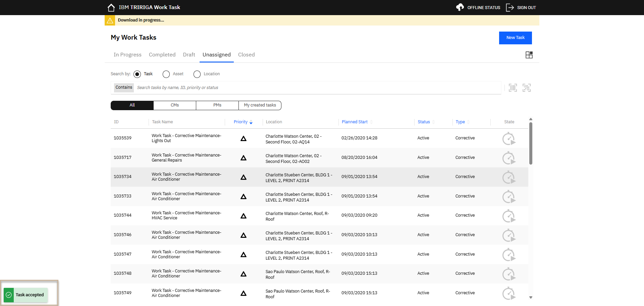Click the green check icon on Task accepted toast

pos(9,295)
